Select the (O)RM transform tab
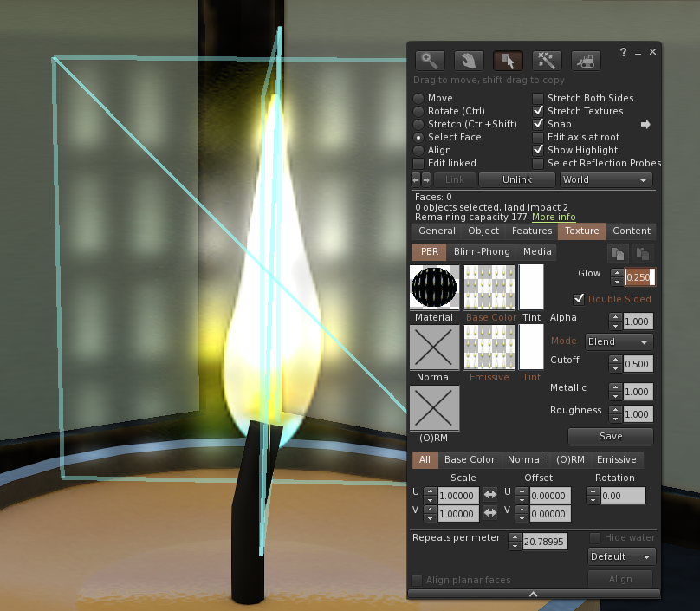This screenshot has height=611, width=700. point(570,460)
